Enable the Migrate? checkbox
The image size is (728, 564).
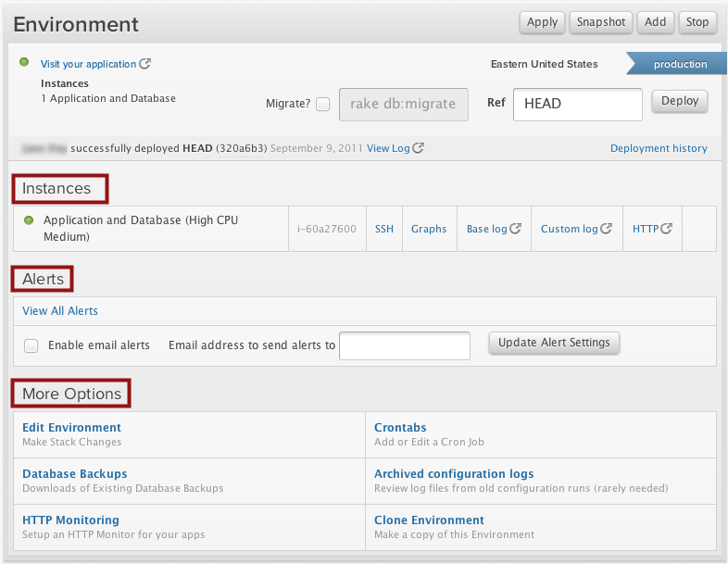322,105
